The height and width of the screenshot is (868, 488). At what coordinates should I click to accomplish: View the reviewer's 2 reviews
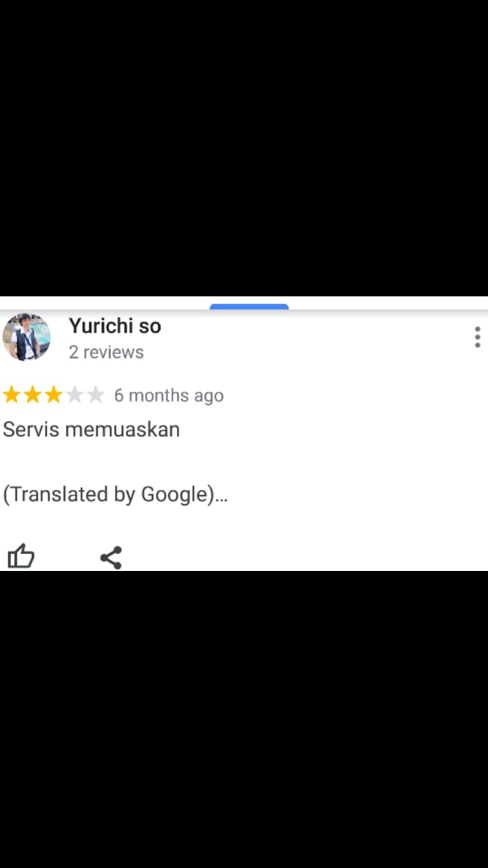click(x=106, y=352)
